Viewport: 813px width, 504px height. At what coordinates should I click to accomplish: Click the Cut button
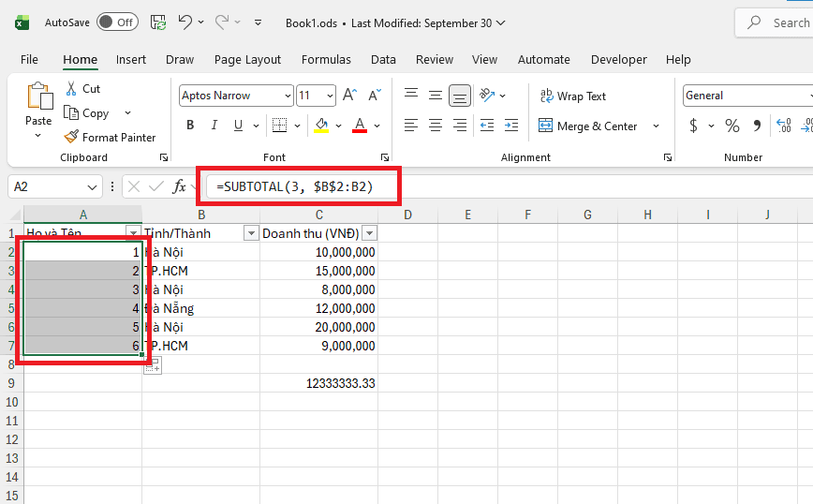(83, 89)
